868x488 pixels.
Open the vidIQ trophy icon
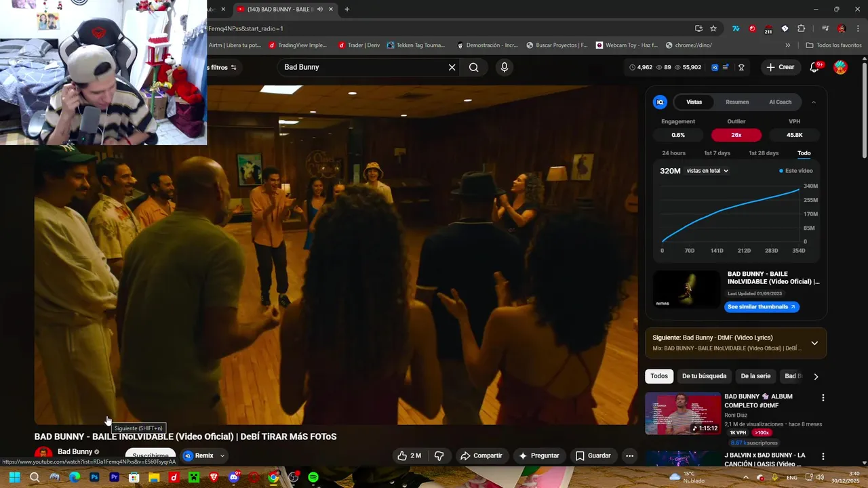741,67
